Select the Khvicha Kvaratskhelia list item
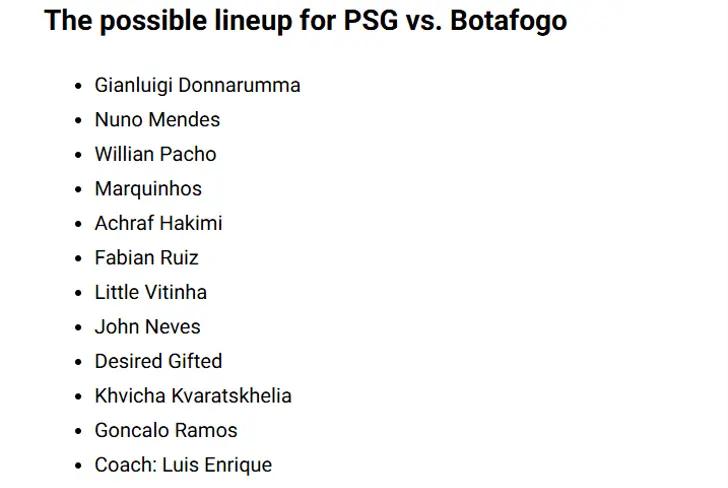 coord(193,396)
